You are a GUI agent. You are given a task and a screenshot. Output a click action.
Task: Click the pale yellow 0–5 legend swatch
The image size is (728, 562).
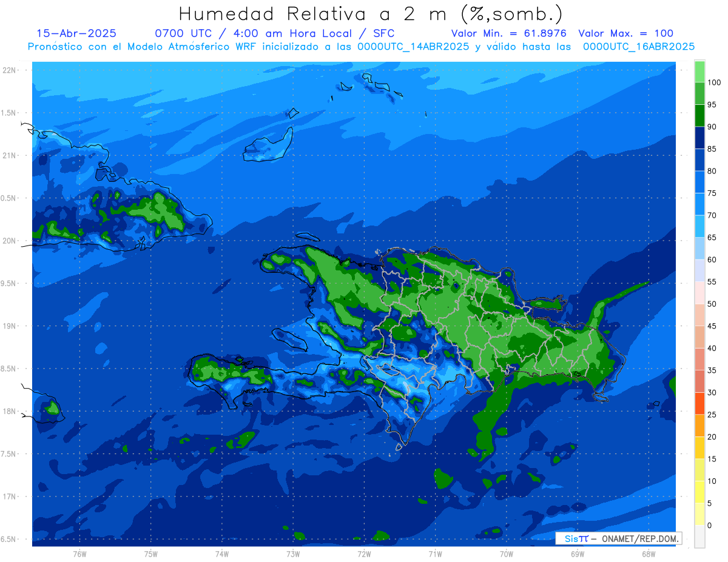pos(699,514)
